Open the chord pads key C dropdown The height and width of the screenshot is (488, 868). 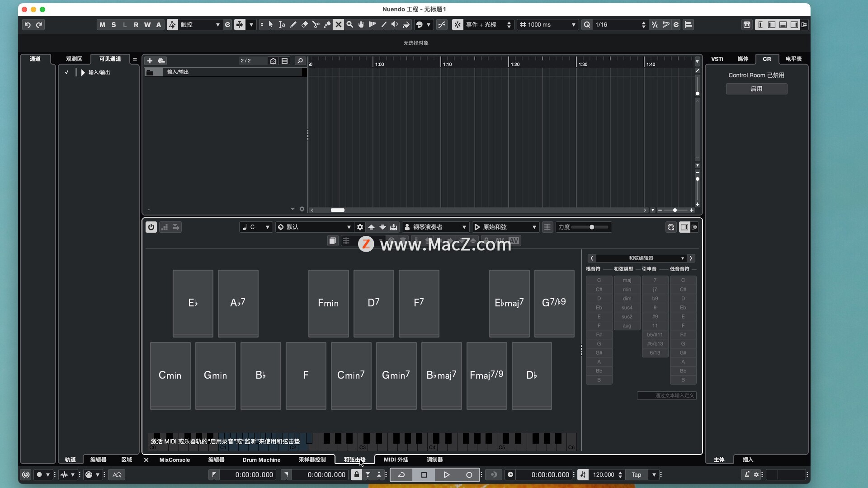coord(255,227)
